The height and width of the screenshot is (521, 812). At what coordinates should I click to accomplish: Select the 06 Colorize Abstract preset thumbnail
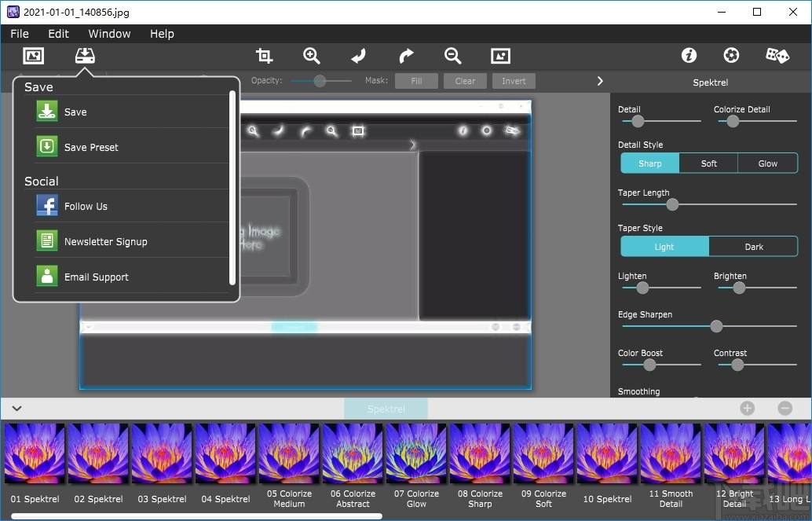point(353,453)
